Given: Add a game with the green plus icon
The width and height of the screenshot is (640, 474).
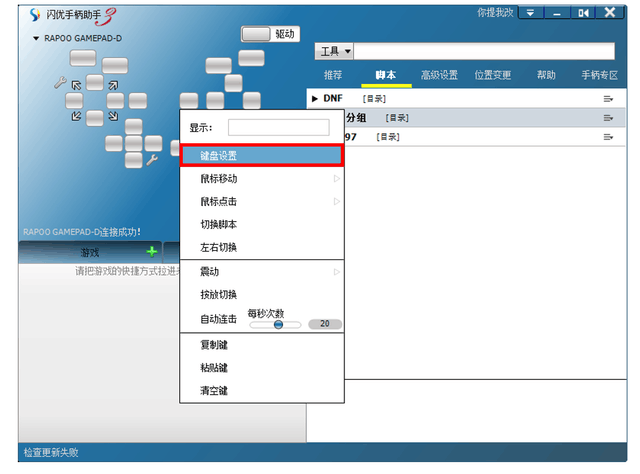Looking at the screenshot, I should point(152,252).
